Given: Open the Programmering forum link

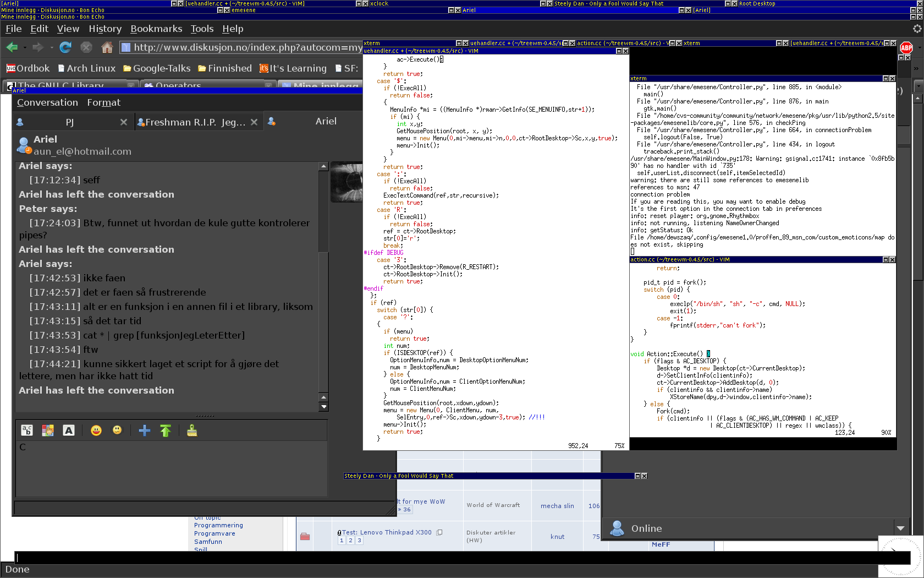Looking at the screenshot, I should (218, 525).
